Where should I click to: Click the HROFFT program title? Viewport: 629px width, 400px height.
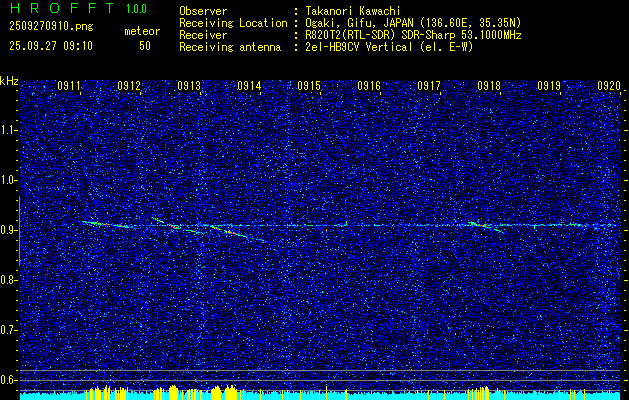(61, 8)
